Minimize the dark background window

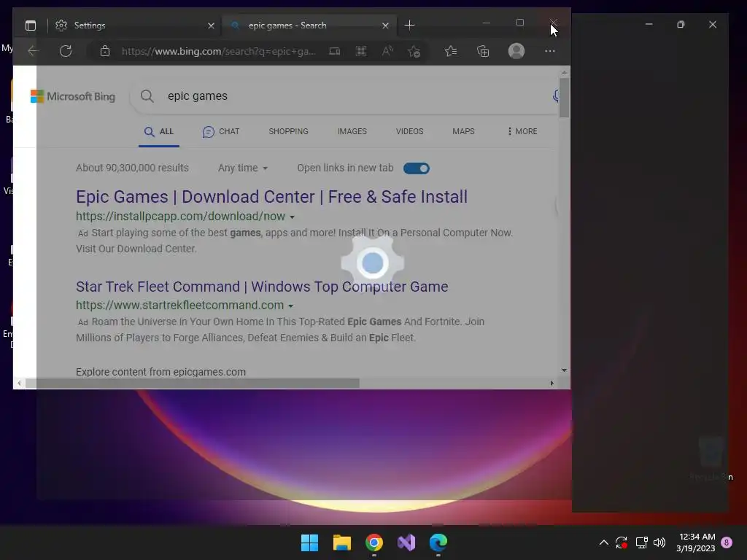pos(649,24)
